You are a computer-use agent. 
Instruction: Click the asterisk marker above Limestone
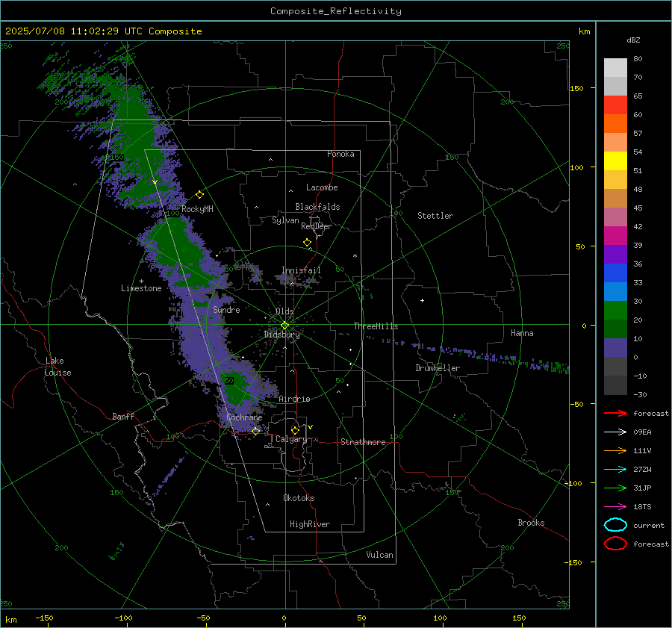[x=141, y=282]
